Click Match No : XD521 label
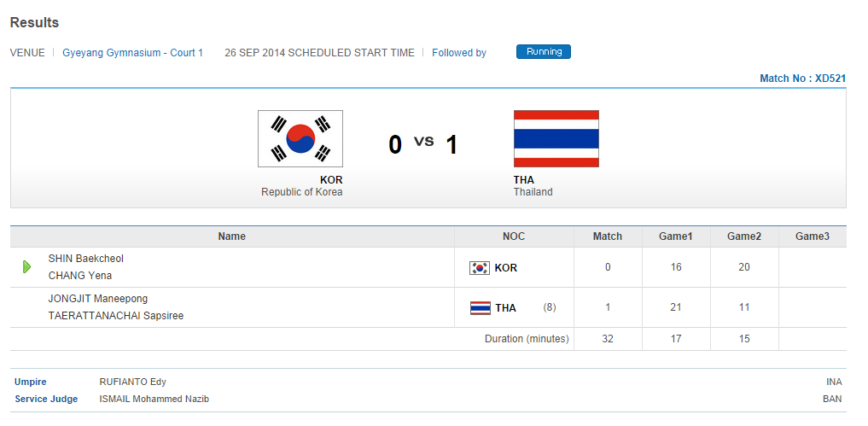This screenshot has height=426, width=868. click(x=802, y=79)
